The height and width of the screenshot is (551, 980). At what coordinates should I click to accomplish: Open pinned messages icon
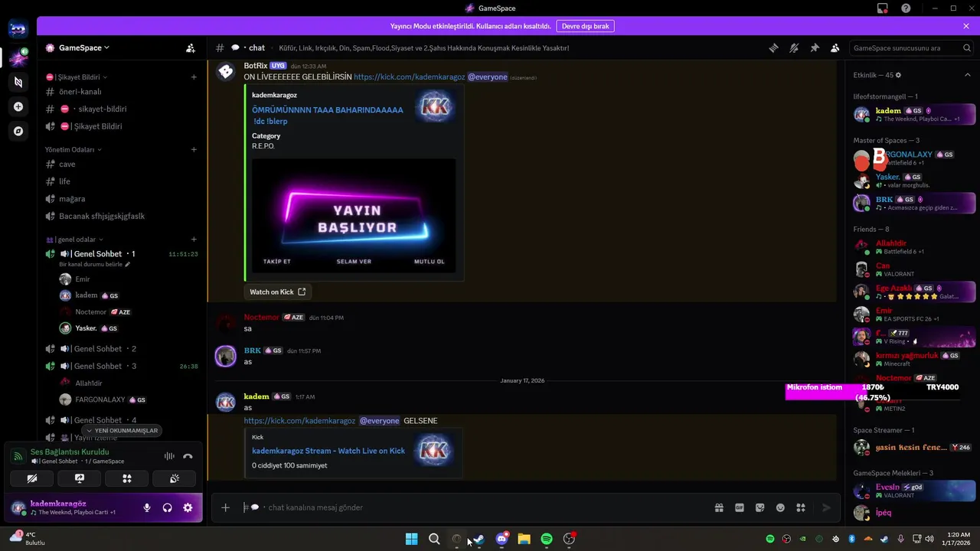815,47
